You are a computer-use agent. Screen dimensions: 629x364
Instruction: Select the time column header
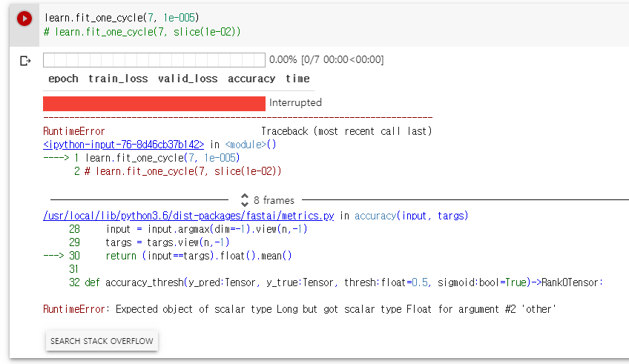click(x=297, y=79)
